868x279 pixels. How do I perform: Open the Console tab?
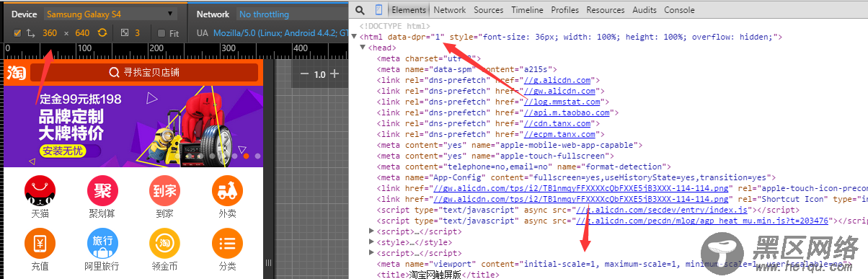tap(679, 10)
